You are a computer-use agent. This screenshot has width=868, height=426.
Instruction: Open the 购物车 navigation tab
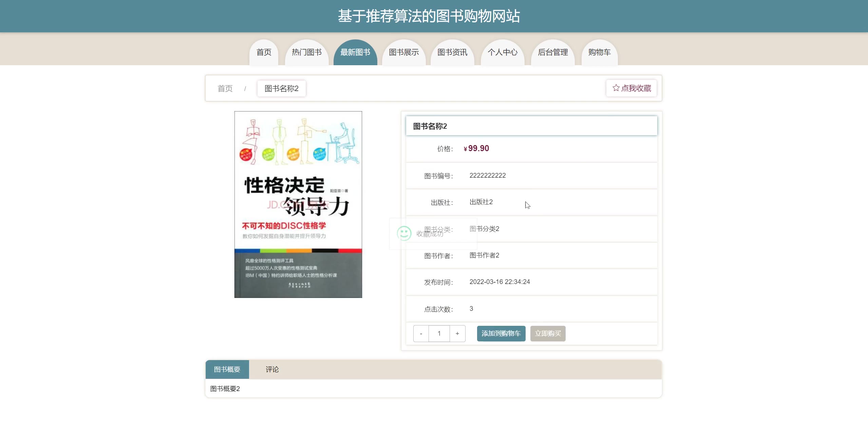(x=599, y=52)
